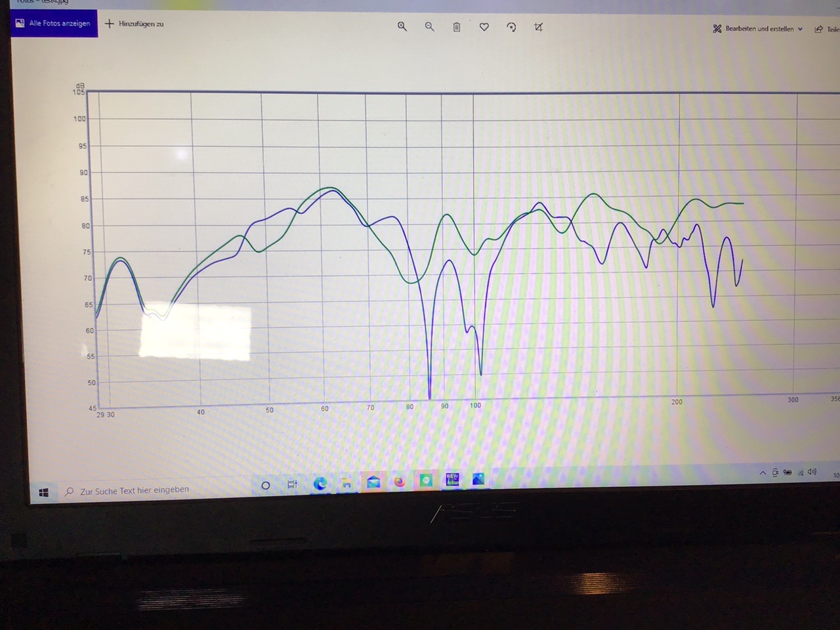Click the Photos app icon in the taskbar

click(x=478, y=479)
